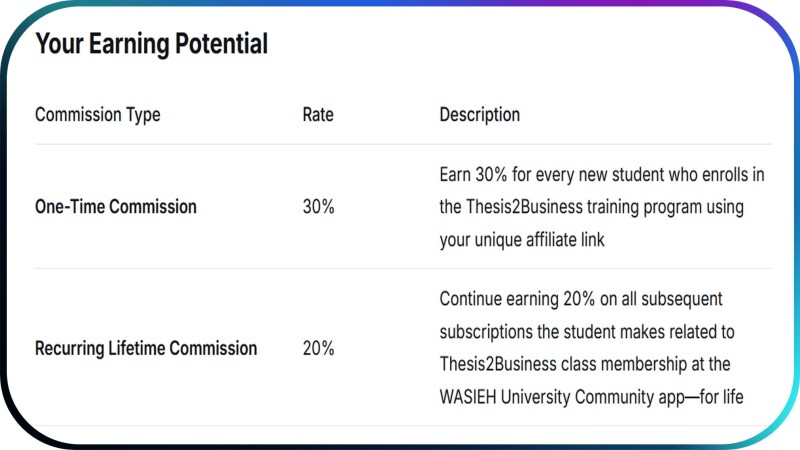Click the Your Earning Potential heading
800x450 pixels.
152,44
